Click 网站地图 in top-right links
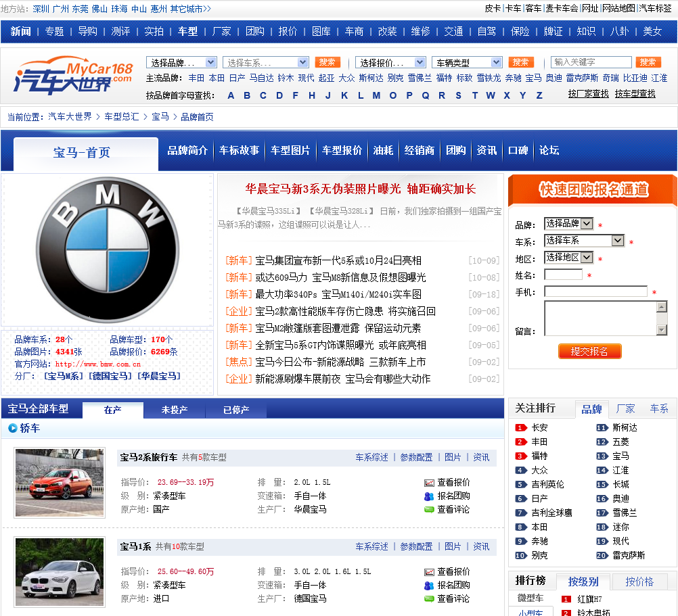The width and height of the screenshot is (678, 616). click(618, 9)
